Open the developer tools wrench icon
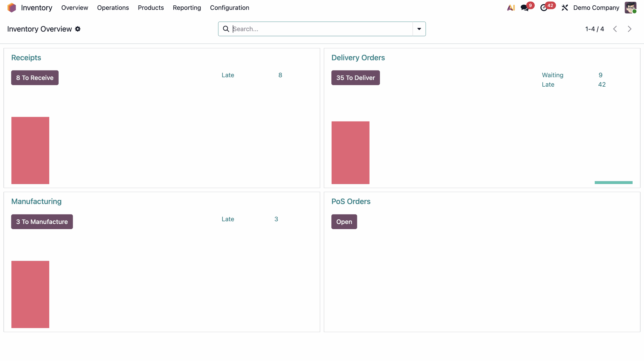 [x=565, y=8]
